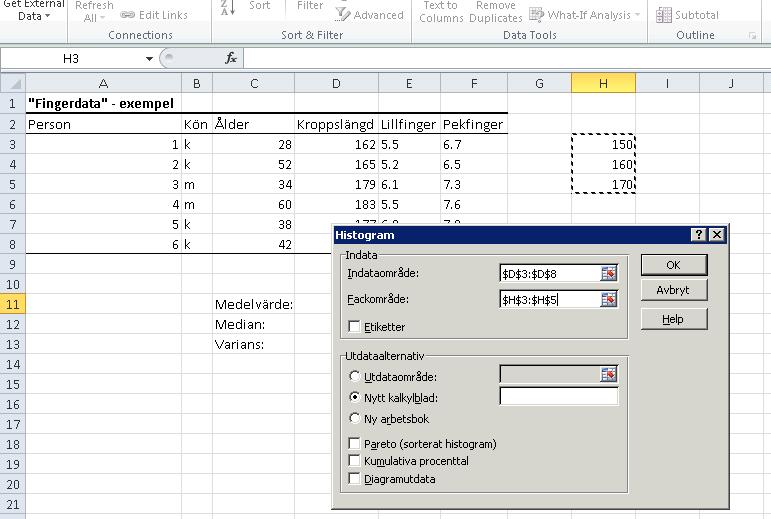The width and height of the screenshot is (771, 519).
Task: Click cell E4 with value 5.2
Action: pyautogui.click(x=409, y=165)
